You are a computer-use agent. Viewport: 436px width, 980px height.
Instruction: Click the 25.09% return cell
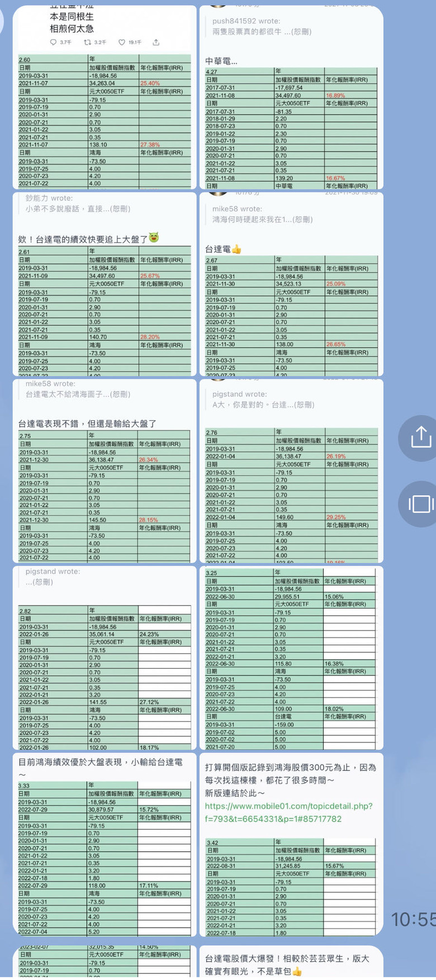[352, 284]
